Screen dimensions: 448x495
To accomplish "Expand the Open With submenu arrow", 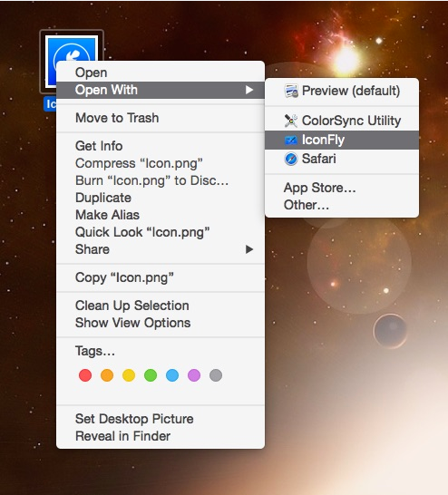I will pos(249,90).
